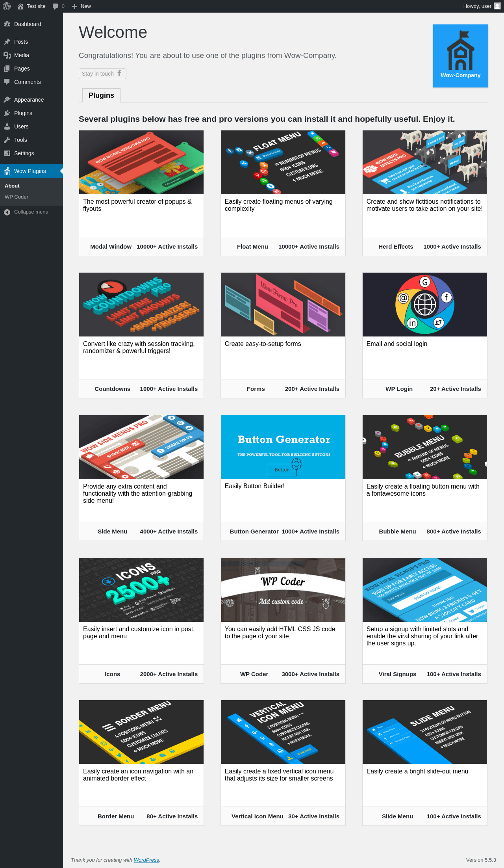Viewport: 504px width, 868px height.
Task: Click the Float Menu plugin name
Action: click(252, 247)
